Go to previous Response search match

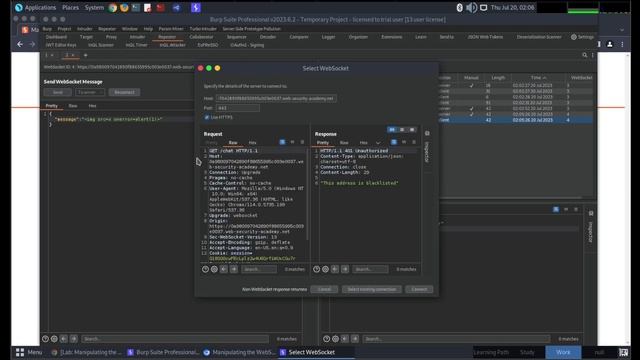pyautogui.click(x=335, y=269)
